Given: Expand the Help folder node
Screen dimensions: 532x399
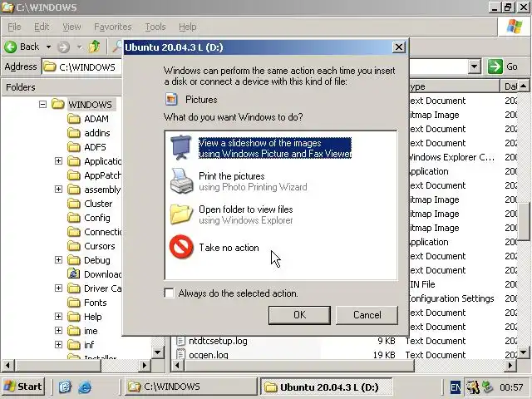Looking at the screenshot, I should [x=58, y=316].
